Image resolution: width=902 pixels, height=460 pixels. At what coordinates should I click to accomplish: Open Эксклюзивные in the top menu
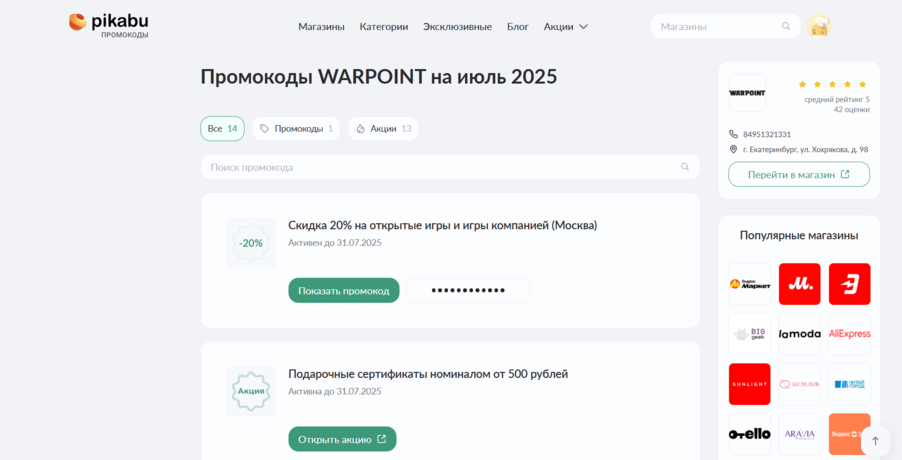point(457,26)
